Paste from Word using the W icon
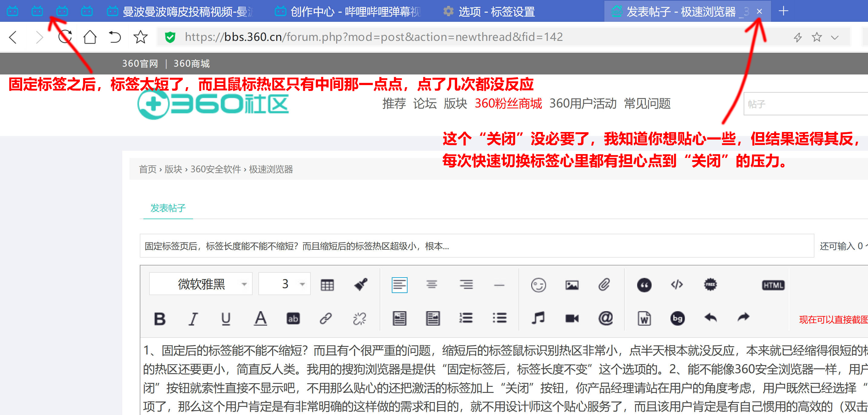The height and width of the screenshot is (415, 868). click(x=644, y=318)
